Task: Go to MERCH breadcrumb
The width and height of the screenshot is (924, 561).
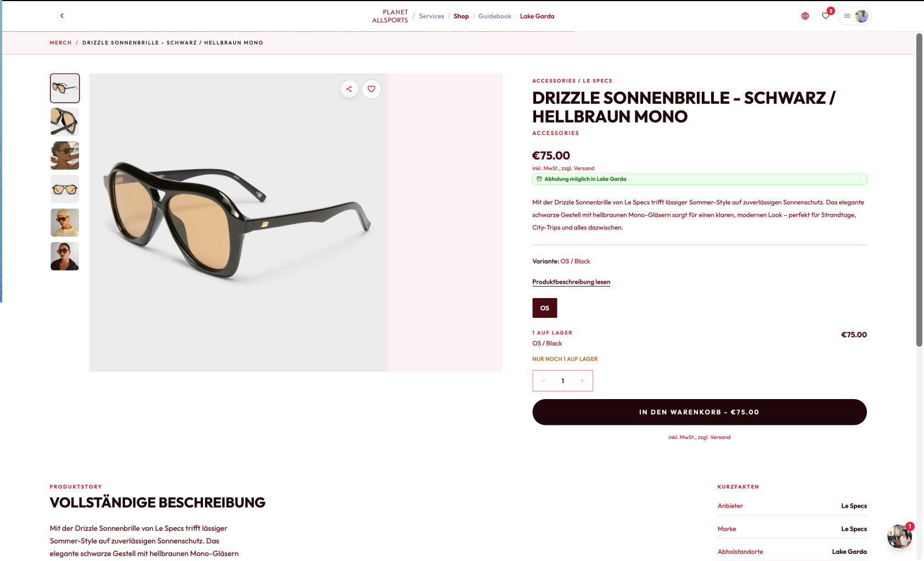Action: click(x=61, y=43)
